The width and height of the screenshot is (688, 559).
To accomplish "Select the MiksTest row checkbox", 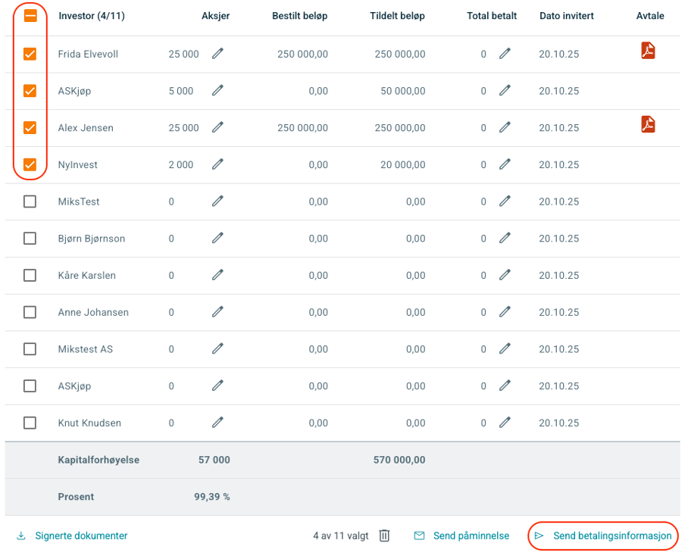I will pyautogui.click(x=30, y=202).
